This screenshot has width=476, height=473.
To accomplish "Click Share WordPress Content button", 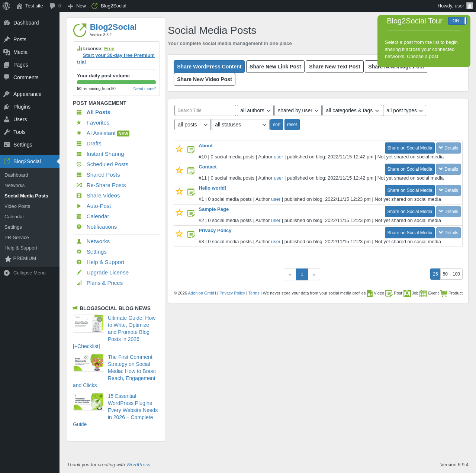I will pos(209,67).
